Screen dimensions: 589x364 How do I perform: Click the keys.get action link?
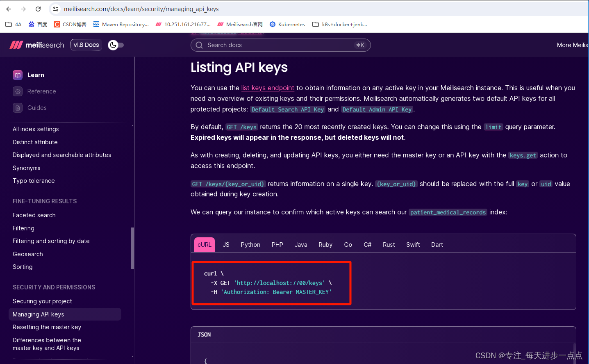point(523,155)
